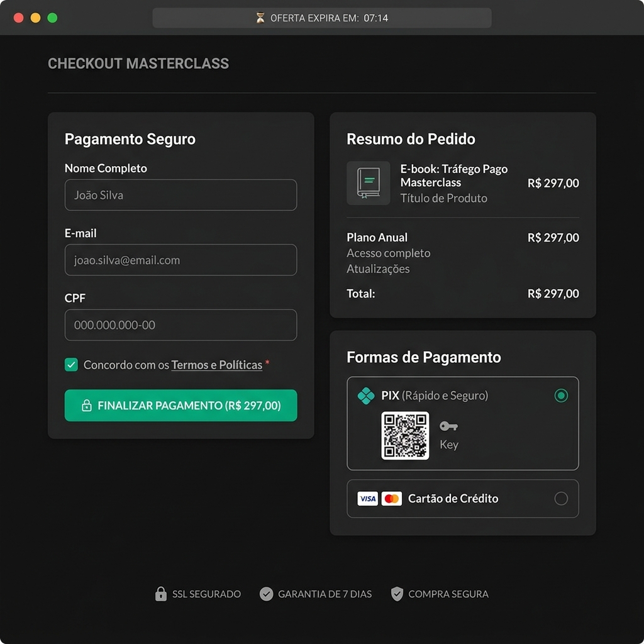
Task: Select the PIX payment icon
Action: click(368, 396)
